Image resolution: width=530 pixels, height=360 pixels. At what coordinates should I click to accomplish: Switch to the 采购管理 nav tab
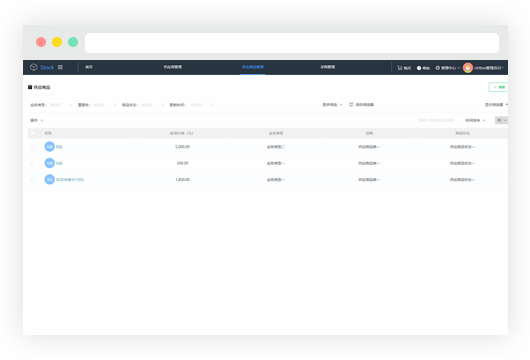(328, 67)
